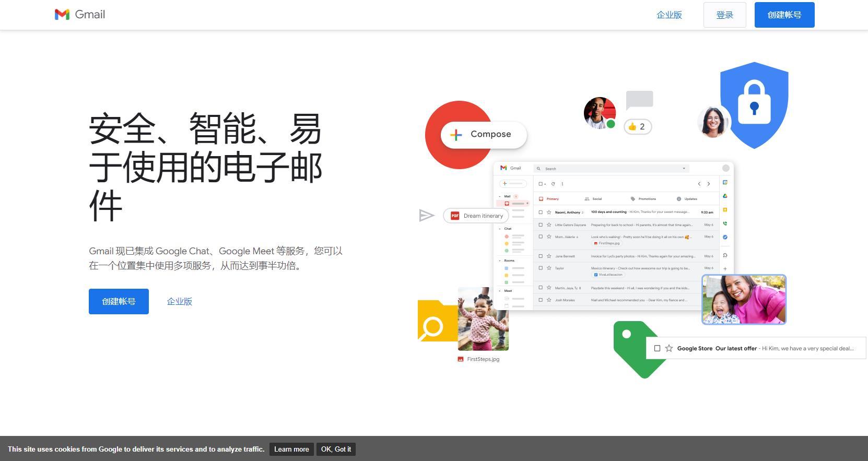Viewport: 868px width, 461px height.
Task: Open 企业版 link beside the hero button
Action: click(x=180, y=301)
